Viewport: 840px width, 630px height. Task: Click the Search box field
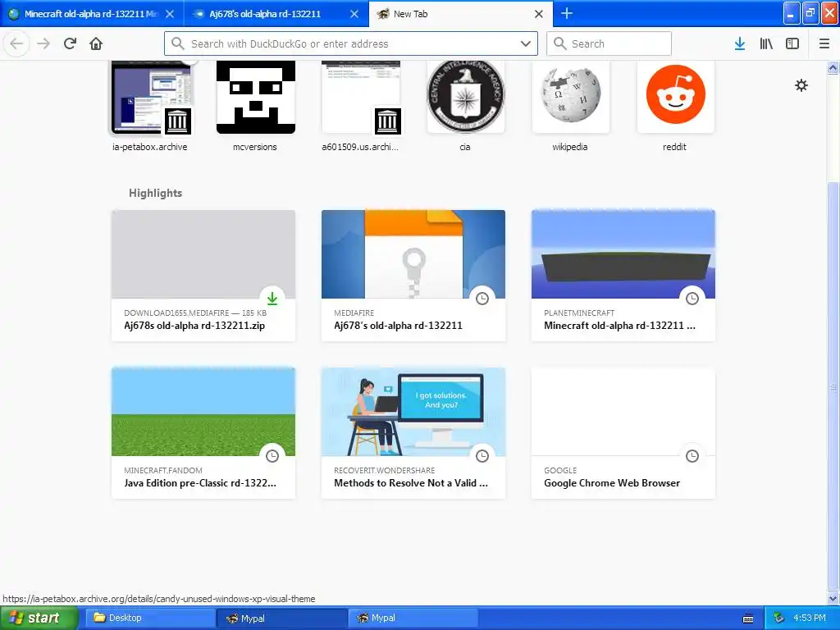(609, 43)
